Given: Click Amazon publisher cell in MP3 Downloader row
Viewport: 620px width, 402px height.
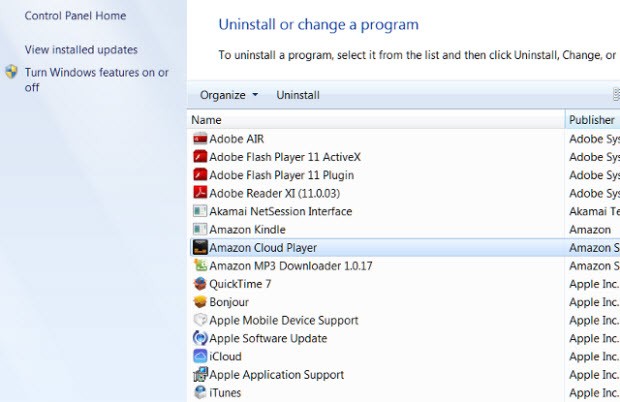Looking at the screenshot, I should tap(594, 266).
